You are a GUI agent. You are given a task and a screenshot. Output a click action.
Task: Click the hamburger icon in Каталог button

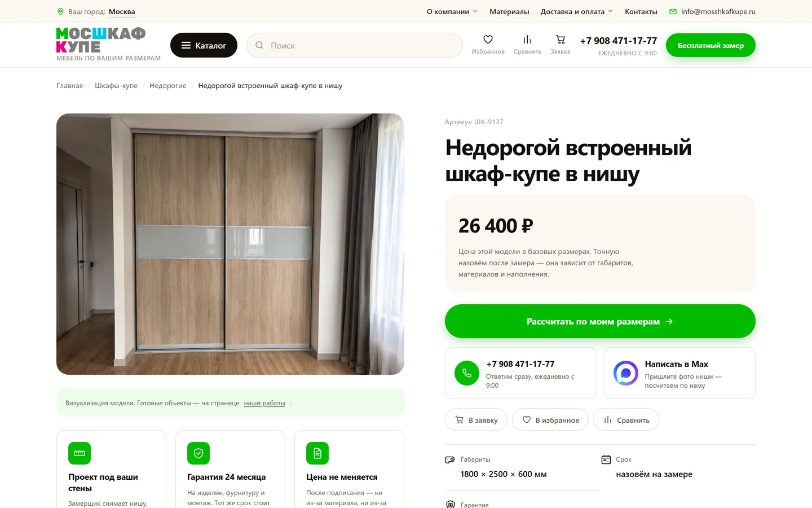[186, 45]
